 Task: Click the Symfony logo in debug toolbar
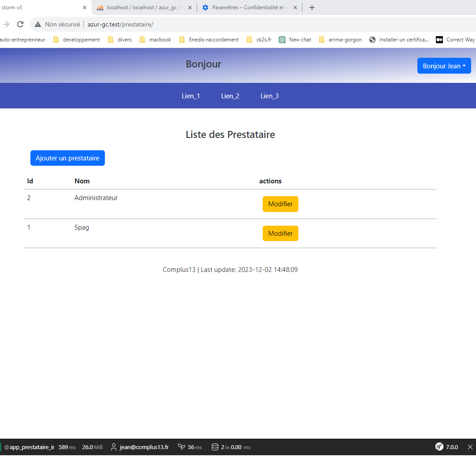pos(439,447)
